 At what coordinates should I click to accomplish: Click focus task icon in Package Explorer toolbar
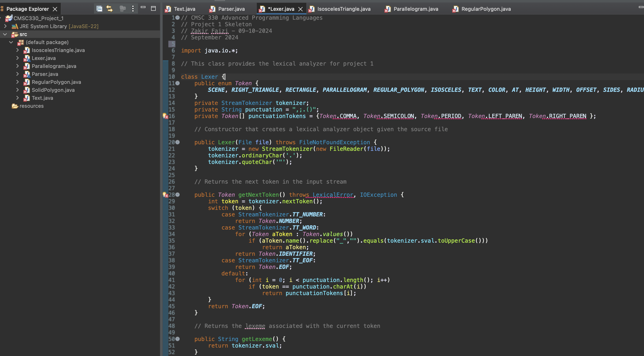(123, 9)
